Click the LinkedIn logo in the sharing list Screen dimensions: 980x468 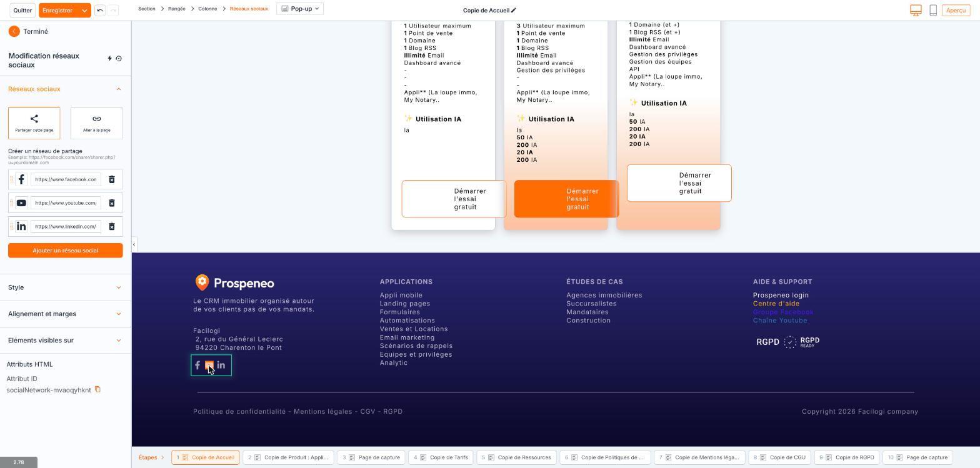(21, 227)
